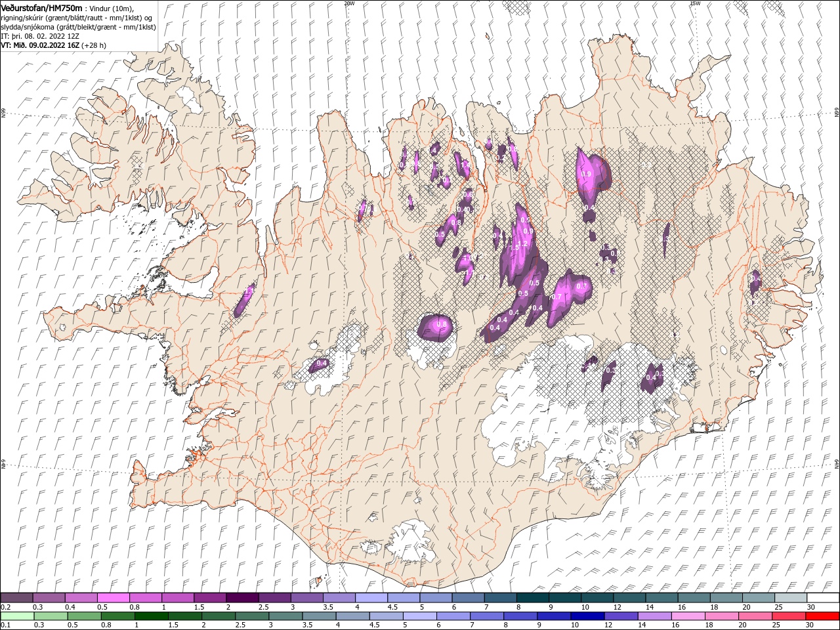Screen dimensions: 840x630
Task: Click the 1.2 snowfall value on the map
Action: click(x=523, y=243)
